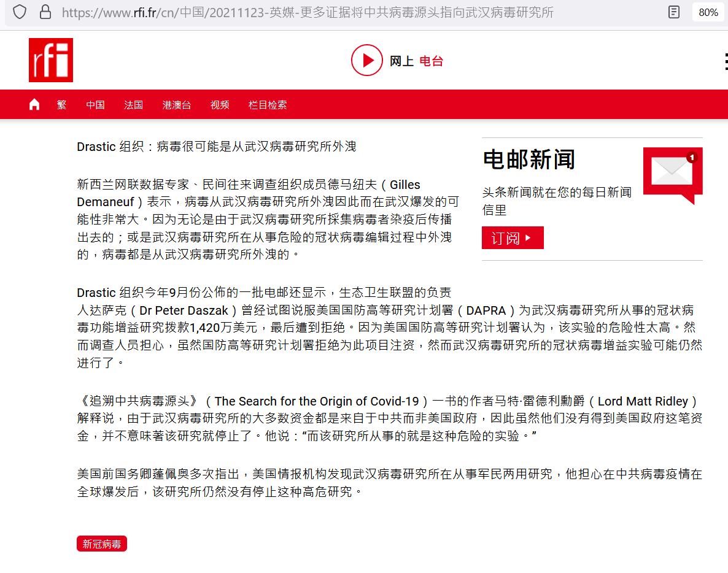728x573 pixels.
Task: Click the site security padlock icon
Action: coord(45,12)
